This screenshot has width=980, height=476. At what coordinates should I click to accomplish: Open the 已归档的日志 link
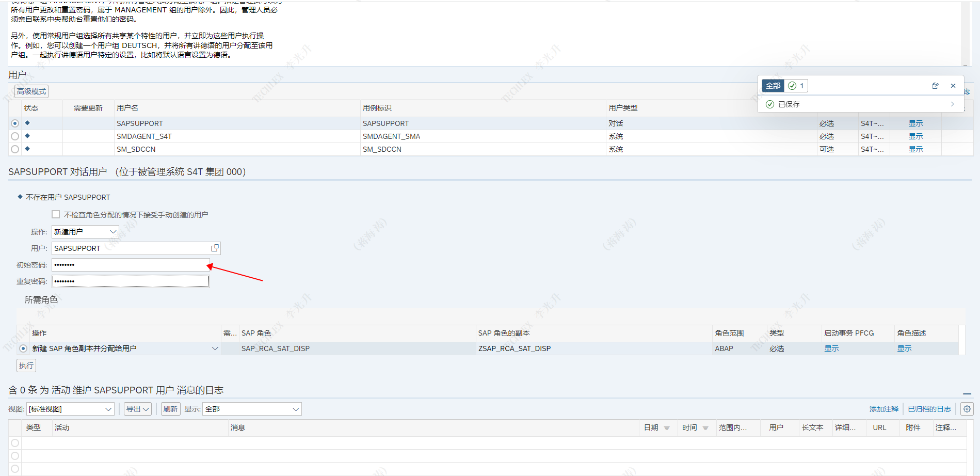tap(929, 409)
